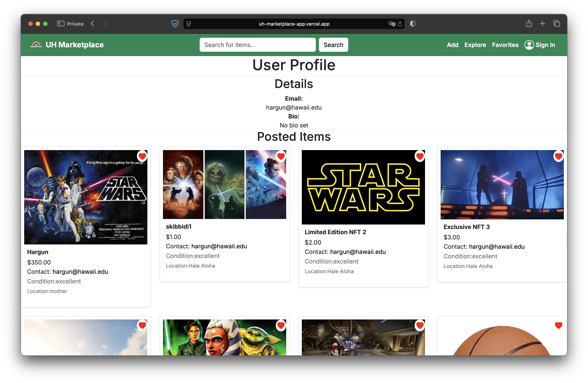Click the privacy shield icon in toolbar
The image size is (588, 383).
pos(175,24)
